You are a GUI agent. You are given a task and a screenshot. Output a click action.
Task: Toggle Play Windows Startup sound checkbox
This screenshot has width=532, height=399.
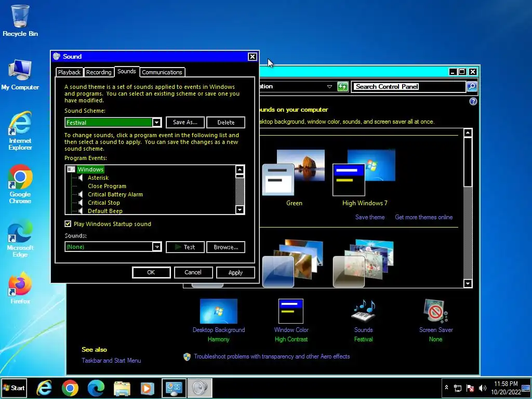(68, 223)
